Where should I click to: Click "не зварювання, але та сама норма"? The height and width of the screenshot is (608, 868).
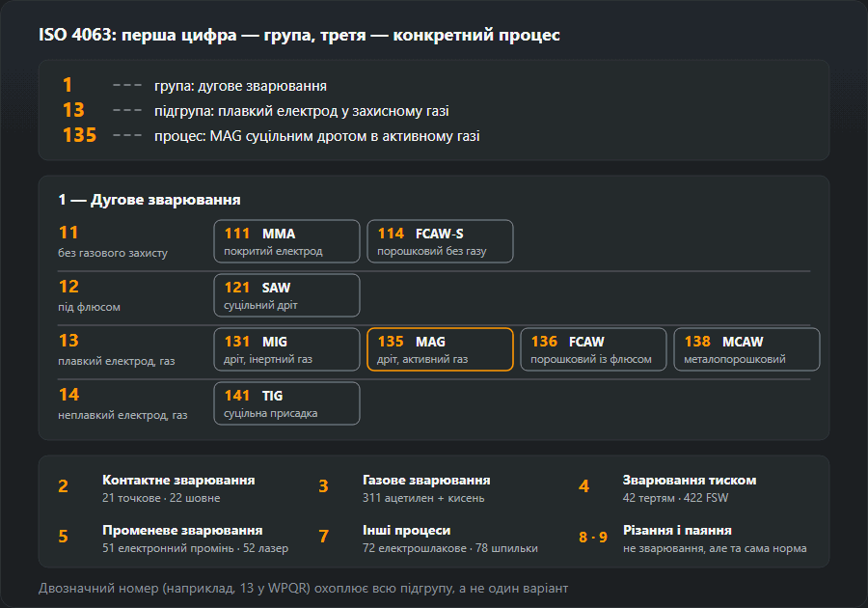coord(715,548)
